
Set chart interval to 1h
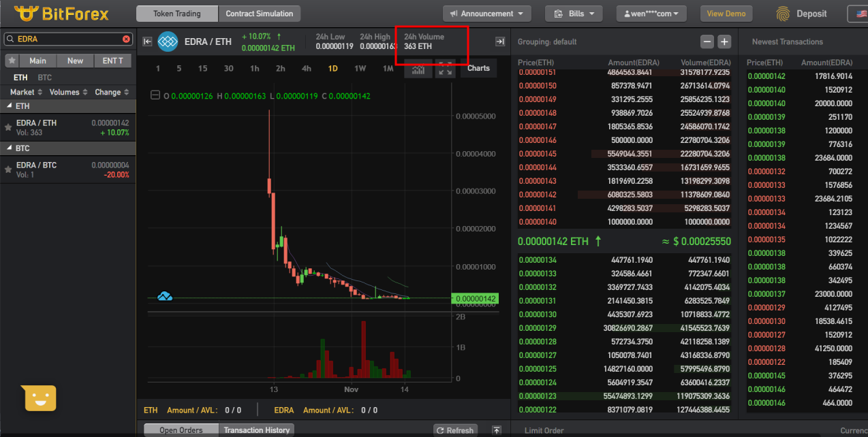(254, 68)
